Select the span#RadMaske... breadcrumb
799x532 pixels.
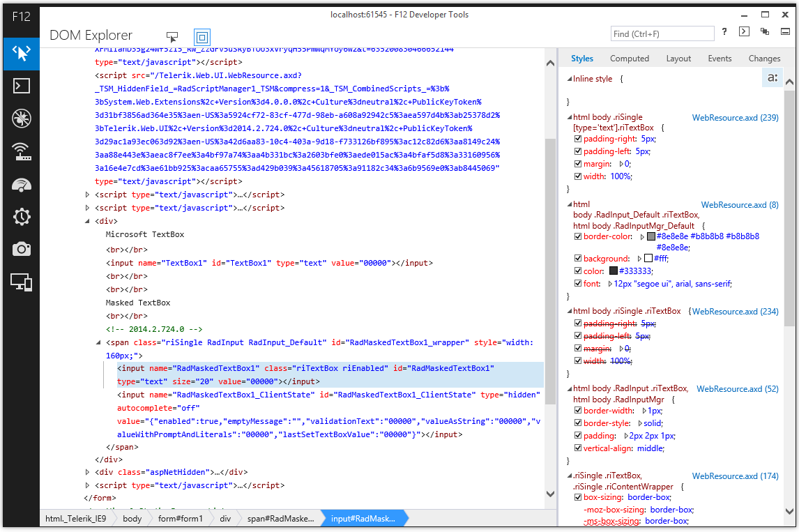(x=280, y=519)
